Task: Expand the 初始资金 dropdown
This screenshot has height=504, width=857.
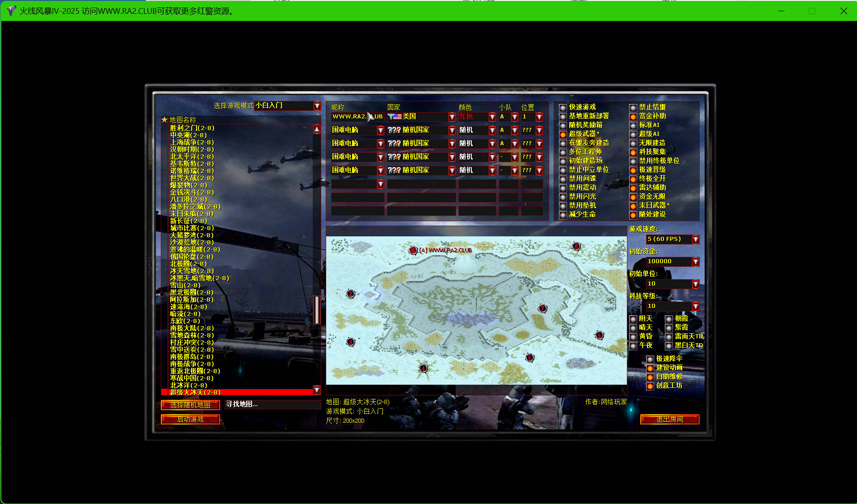Action: point(696,262)
